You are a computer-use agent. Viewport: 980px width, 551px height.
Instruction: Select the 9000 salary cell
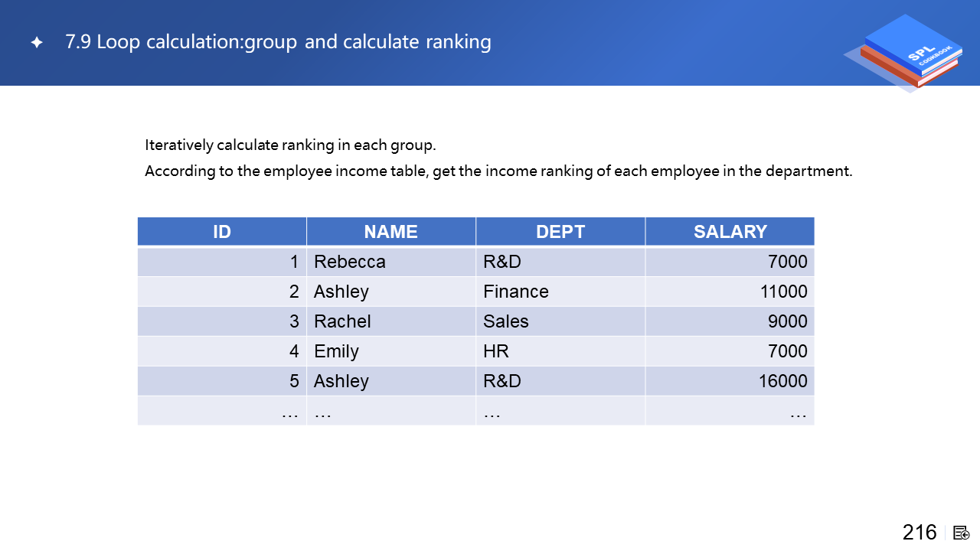pos(787,321)
